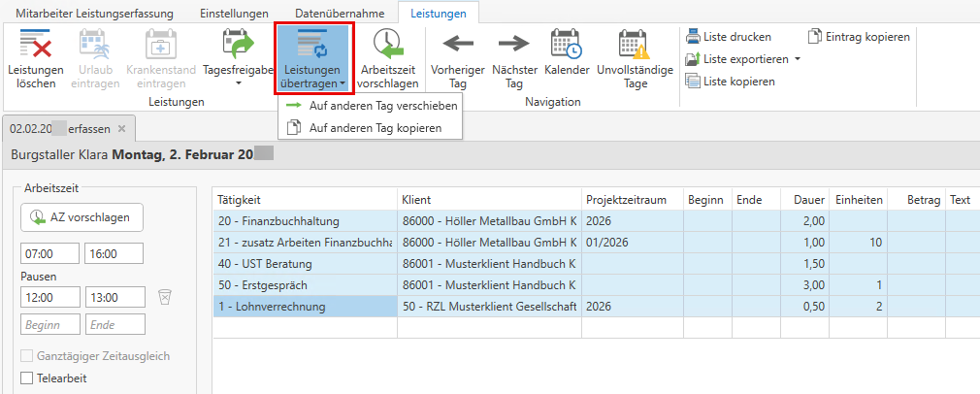Click Eintrag kopieren
This screenshot has width=980, height=394.
(x=859, y=37)
